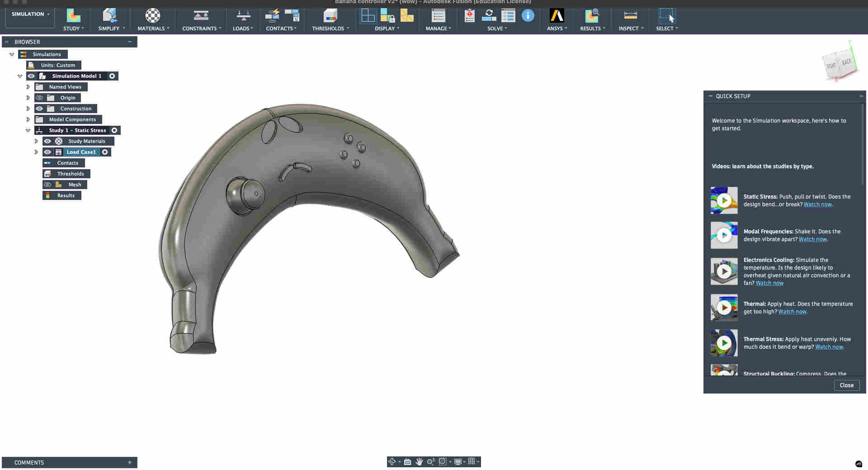868x470 pixels.
Task: Click the Simplify tool icon
Action: click(110, 16)
